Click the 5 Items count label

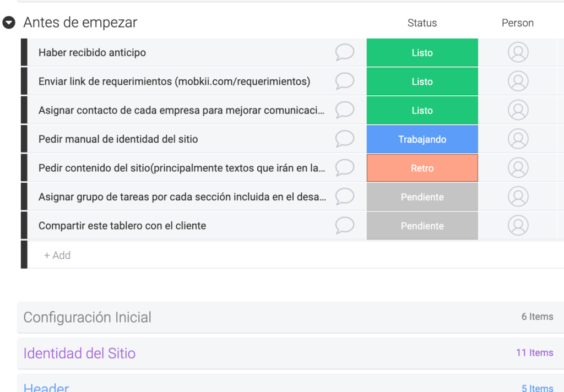[x=538, y=388]
